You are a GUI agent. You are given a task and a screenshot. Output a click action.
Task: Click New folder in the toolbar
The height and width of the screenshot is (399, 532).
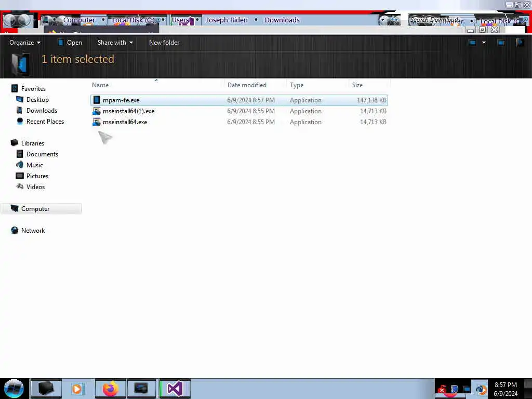(164, 43)
